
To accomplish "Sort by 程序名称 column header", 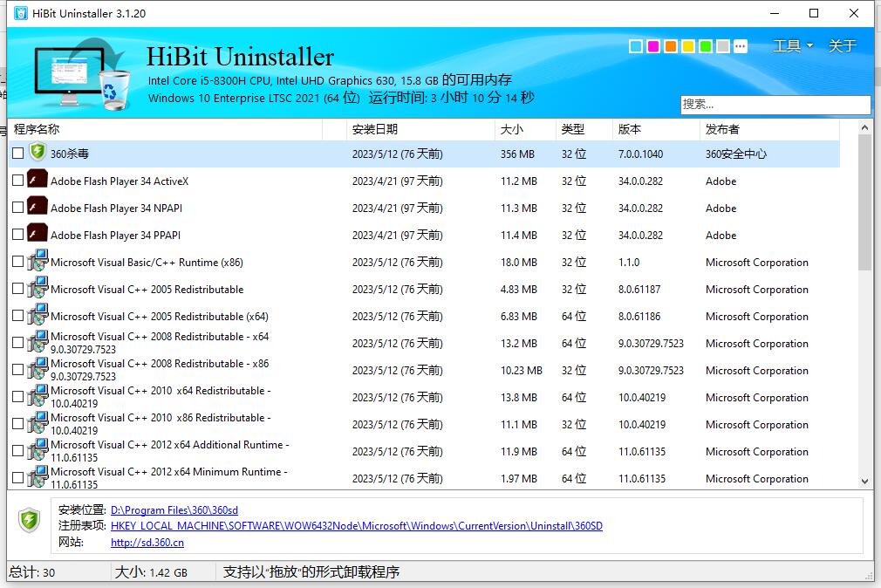I will pos(166,129).
